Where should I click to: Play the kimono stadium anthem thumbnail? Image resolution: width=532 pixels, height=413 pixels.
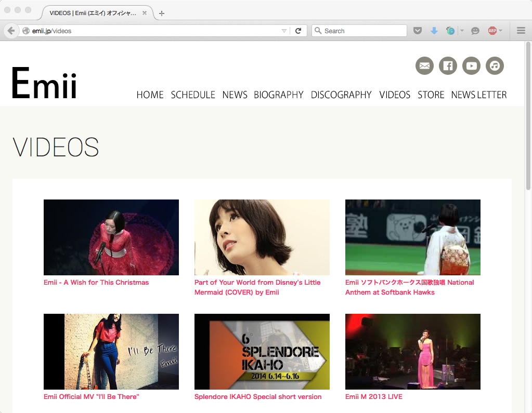pos(412,237)
